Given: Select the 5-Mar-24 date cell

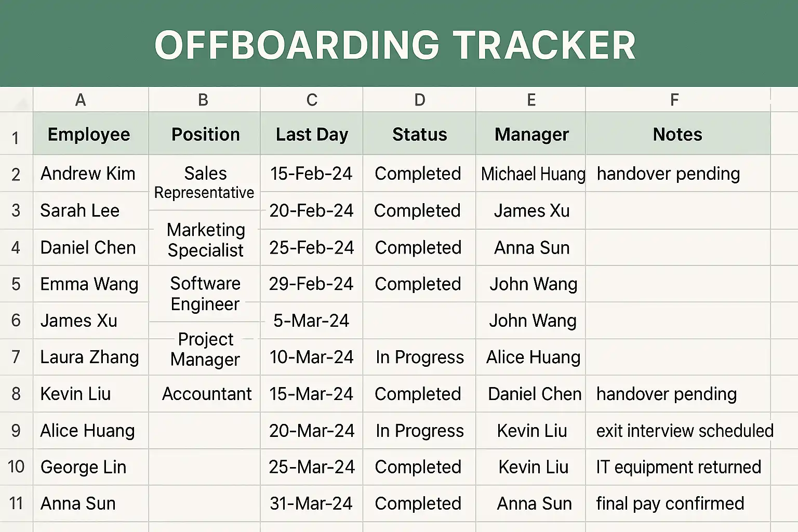Looking at the screenshot, I should click(311, 321).
